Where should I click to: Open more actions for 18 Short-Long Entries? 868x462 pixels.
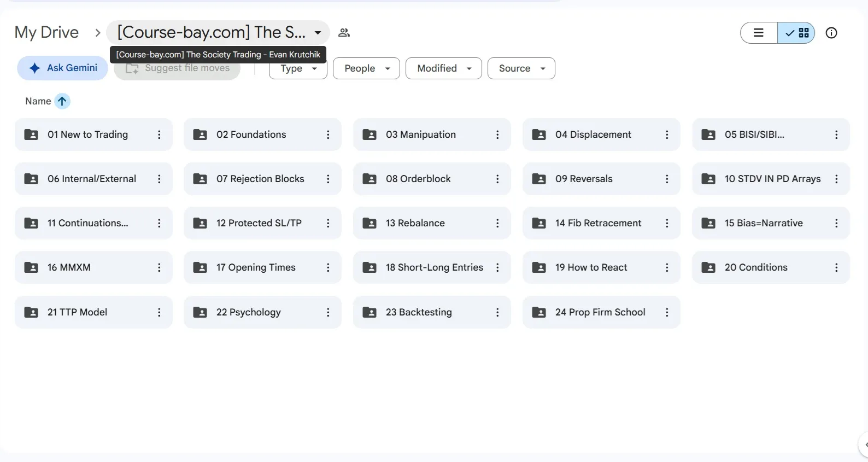tap(497, 267)
